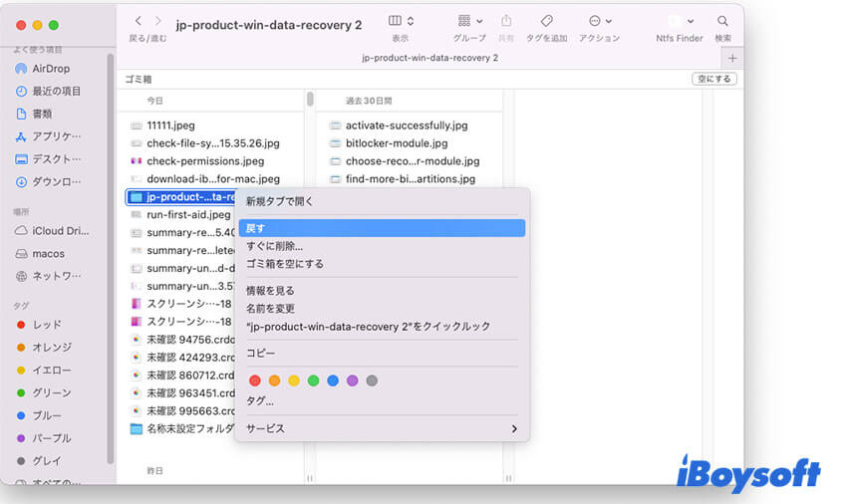Filter by the オレンジ sidebar tag
The width and height of the screenshot is (847, 504).
coord(44,348)
